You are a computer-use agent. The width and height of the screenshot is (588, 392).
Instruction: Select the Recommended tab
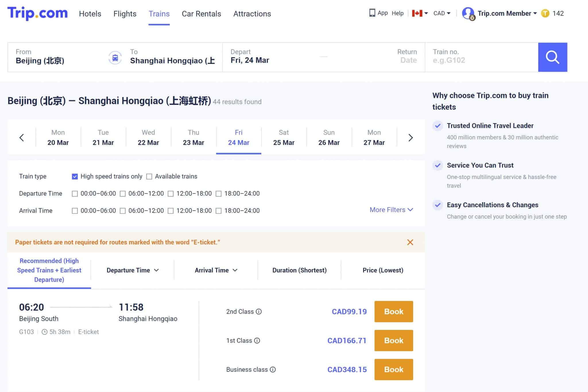49,270
